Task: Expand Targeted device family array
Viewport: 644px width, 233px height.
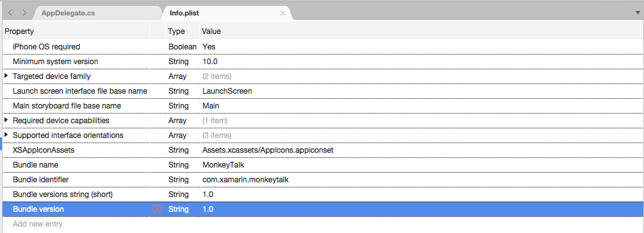Action: pos(6,76)
